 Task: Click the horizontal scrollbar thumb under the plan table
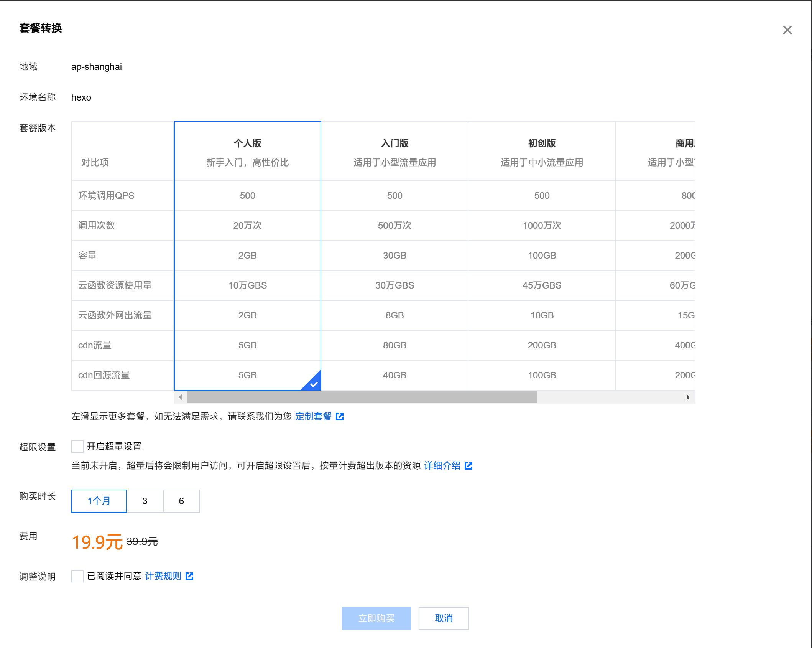coord(362,397)
